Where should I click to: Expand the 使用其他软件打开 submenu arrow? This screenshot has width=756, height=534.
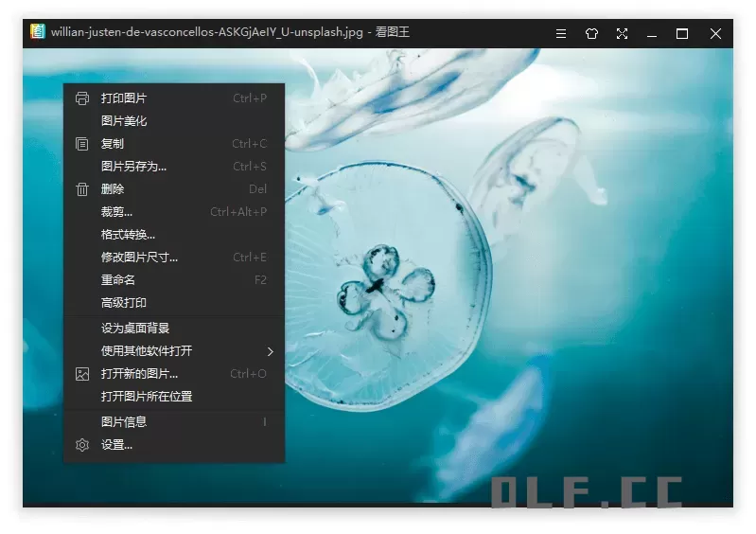click(x=270, y=351)
